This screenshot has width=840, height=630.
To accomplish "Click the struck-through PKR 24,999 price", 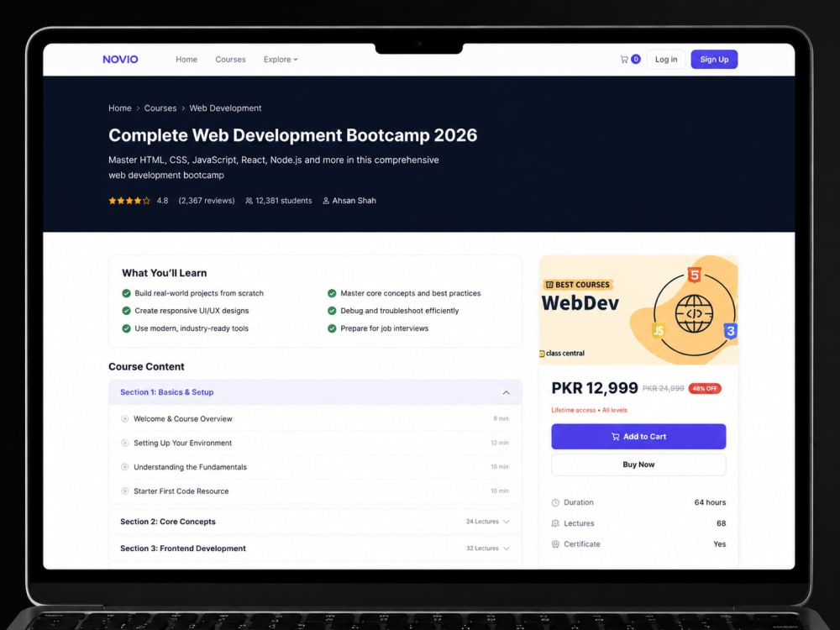I will [664, 389].
